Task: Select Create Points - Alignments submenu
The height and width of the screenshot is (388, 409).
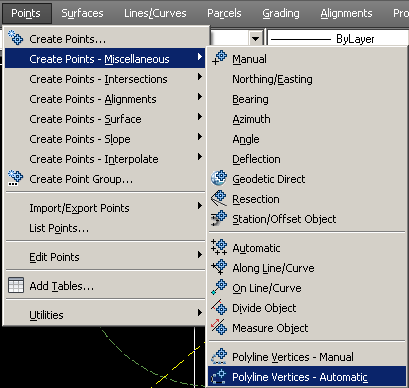Action: click(x=105, y=99)
